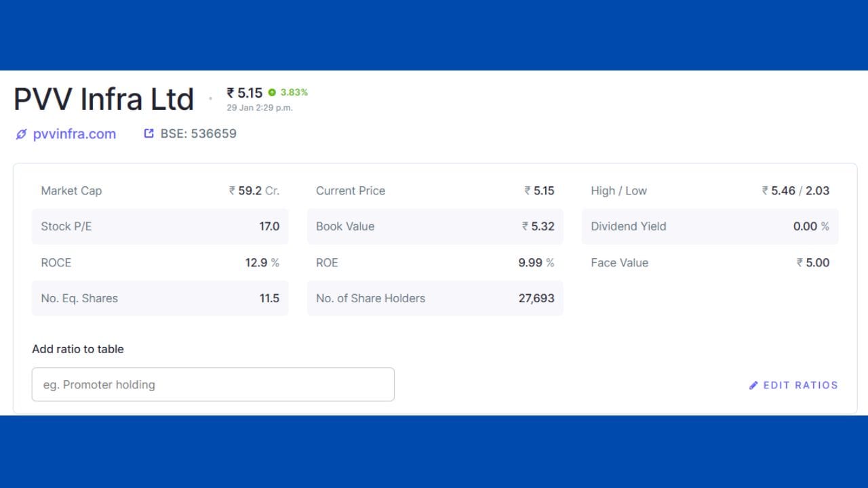Open the pvvinfra.com website link
This screenshot has width=868, height=488.
(x=74, y=134)
